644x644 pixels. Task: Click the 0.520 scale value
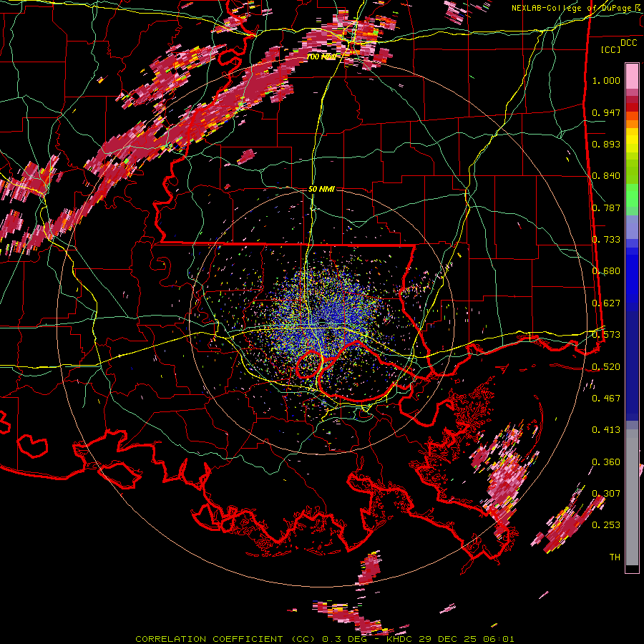[x=606, y=366]
